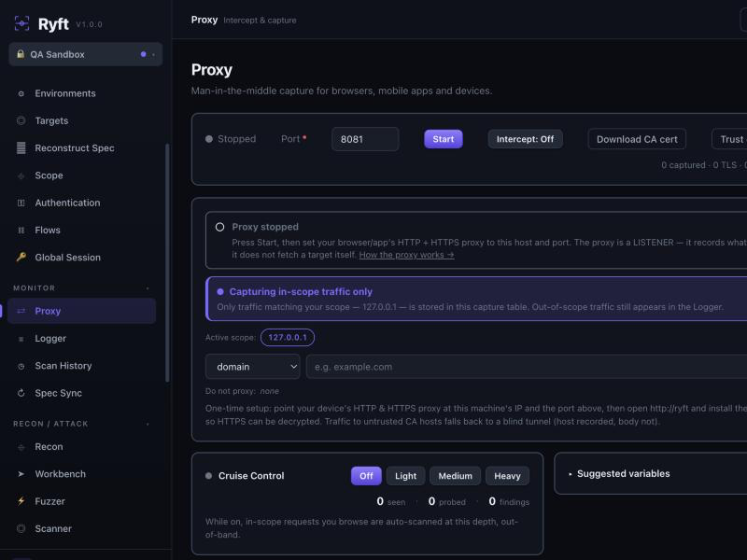This screenshot has height=560, width=747.
Task: Set Cruise Control to Medium
Action: [455, 476]
